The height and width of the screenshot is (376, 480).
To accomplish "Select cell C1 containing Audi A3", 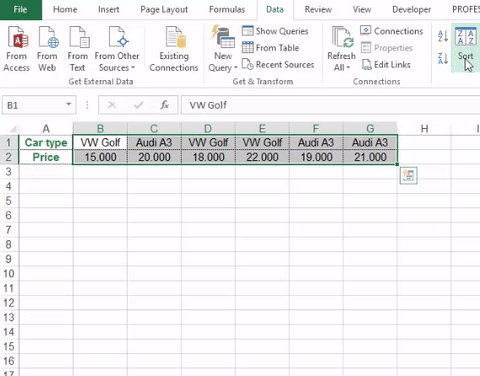I will point(154,143).
